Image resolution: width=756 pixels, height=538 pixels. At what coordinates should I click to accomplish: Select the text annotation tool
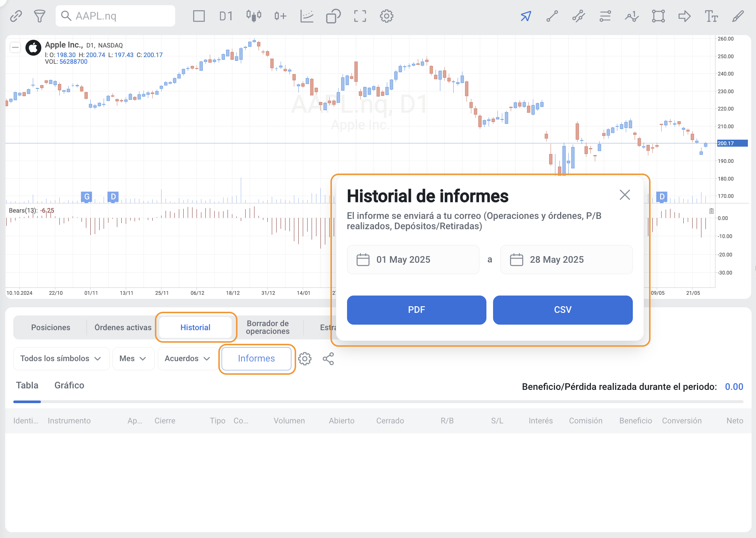coord(711,16)
